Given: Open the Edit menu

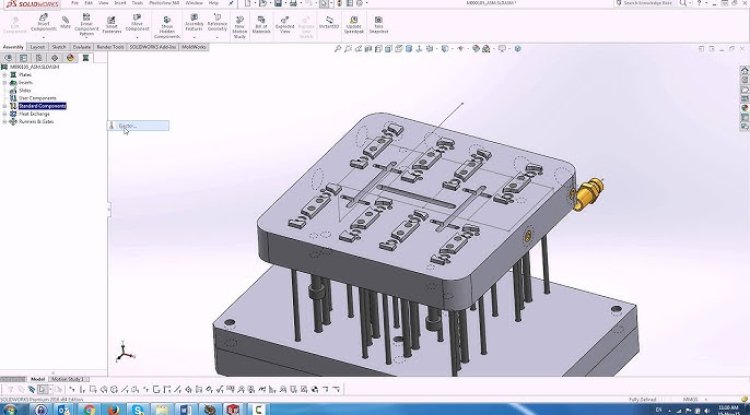Looking at the screenshot, I should point(88,3).
